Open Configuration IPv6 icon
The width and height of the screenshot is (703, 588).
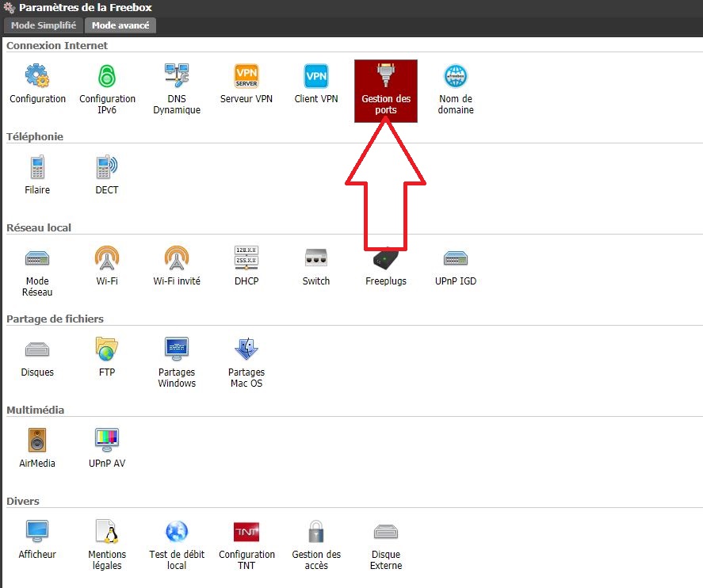pyautogui.click(x=107, y=90)
